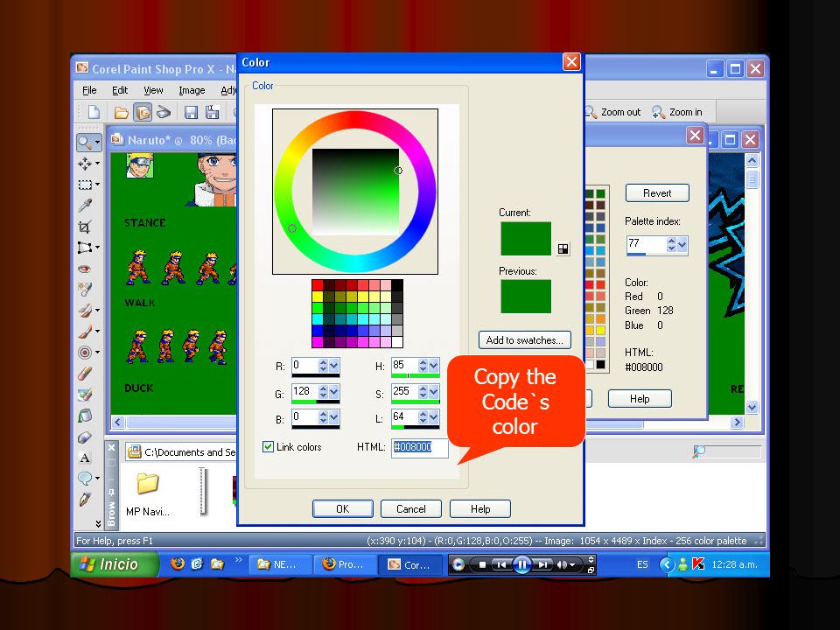
Task: Open the View menu
Action: click(153, 90)
